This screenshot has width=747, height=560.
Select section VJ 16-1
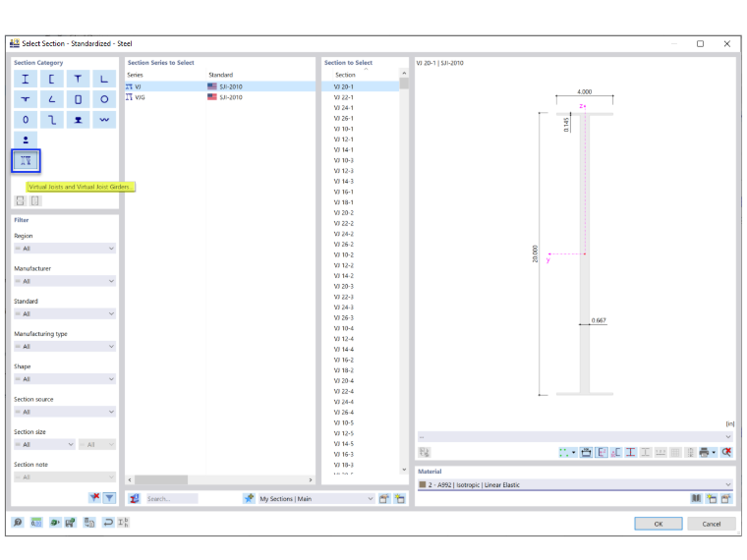tap(343, 192)
